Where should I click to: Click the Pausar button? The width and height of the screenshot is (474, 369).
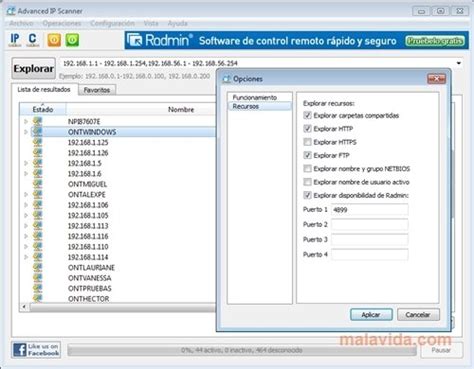pyautogui.click(x=441, y=350)
